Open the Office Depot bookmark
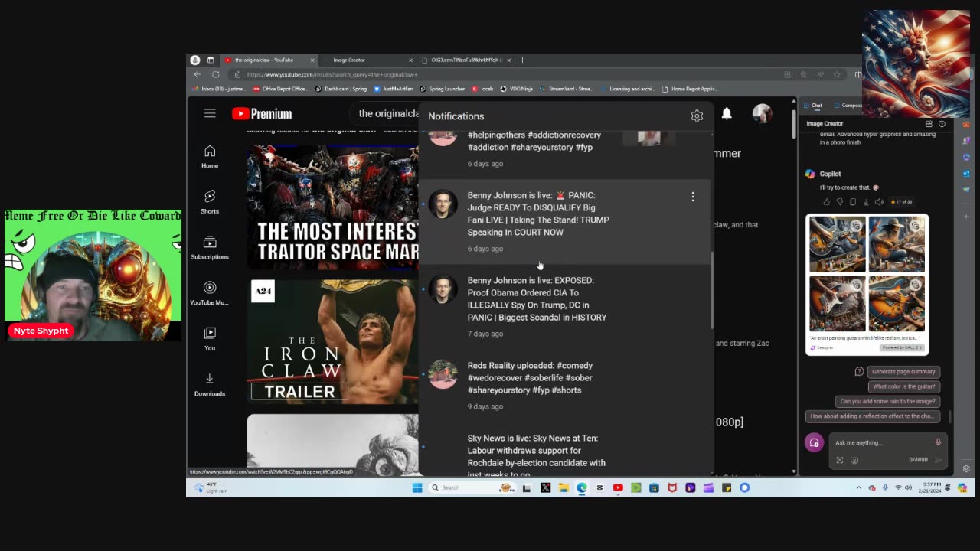Viewport: 980px width, 551px height. 280,89
